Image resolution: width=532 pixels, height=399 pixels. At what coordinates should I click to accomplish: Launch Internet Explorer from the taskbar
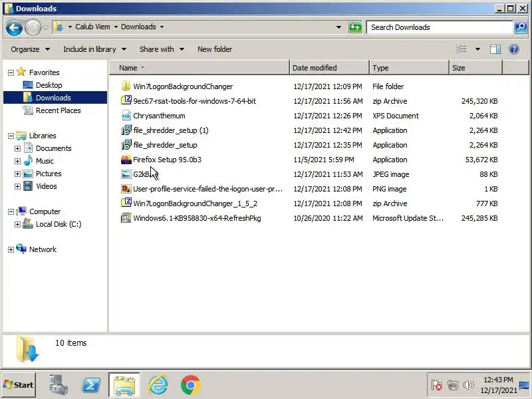pos(158,385)
